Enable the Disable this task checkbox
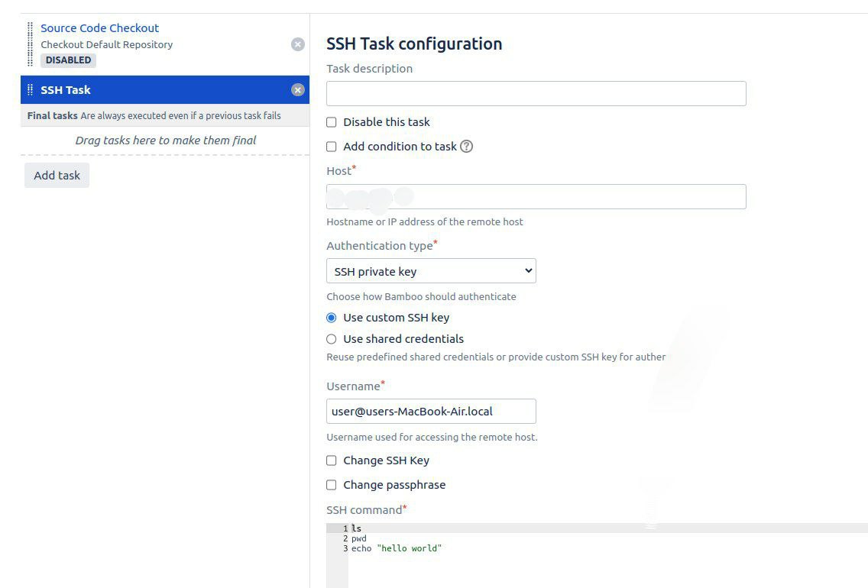 click(331, 121)
